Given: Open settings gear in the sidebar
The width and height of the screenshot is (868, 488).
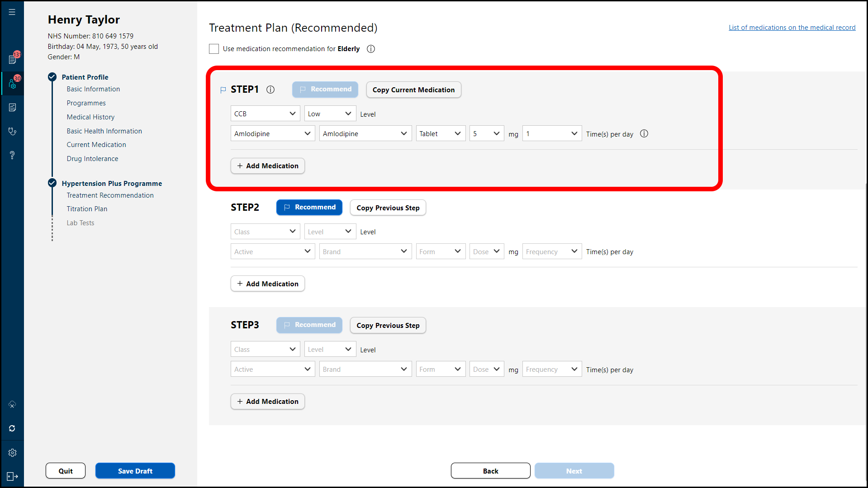Looking at the screenshot, I should (12, 453).
